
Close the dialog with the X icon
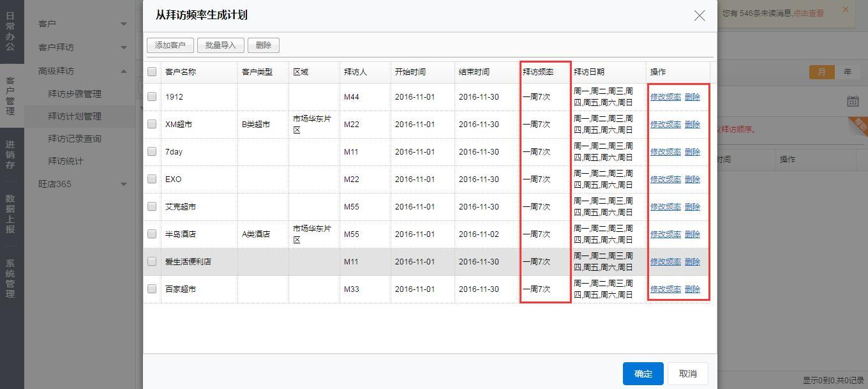[x=700, y=15]
